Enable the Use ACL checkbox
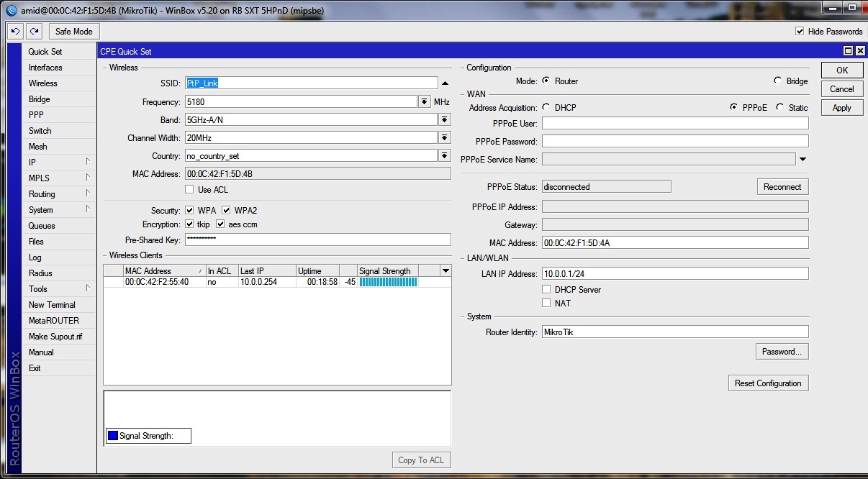This screenshot has height=479, width=868. click(x=189, y=190)
